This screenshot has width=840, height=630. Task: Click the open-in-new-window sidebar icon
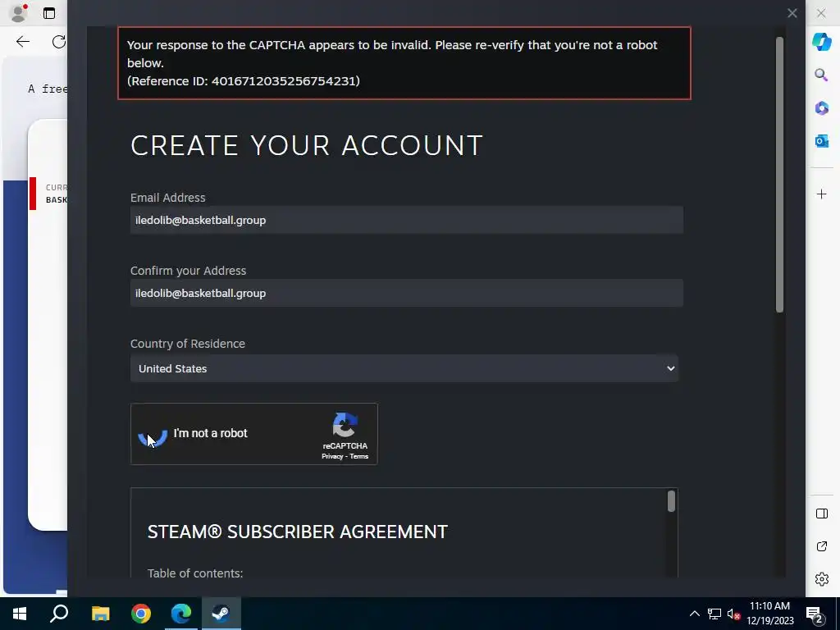click(x=822, y=546)
